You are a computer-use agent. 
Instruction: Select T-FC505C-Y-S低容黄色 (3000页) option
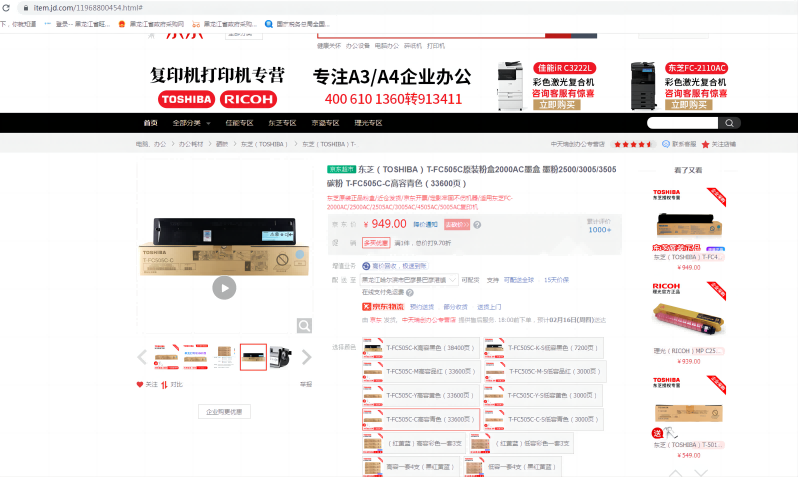[543, 396]
